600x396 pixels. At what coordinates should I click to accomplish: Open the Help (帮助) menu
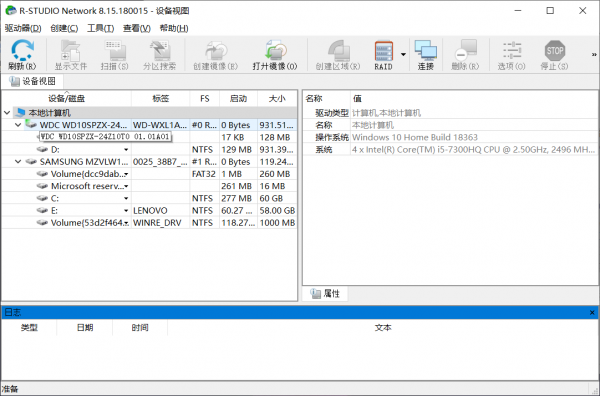click(174, 28)
